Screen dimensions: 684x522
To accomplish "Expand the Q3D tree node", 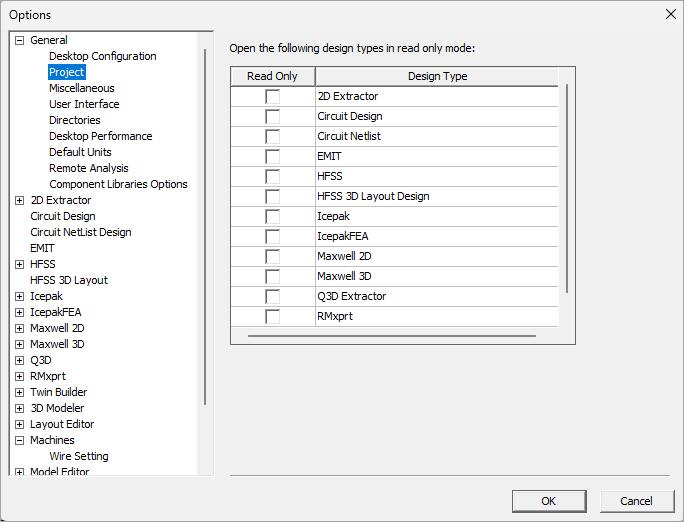I will click(19, 361).
